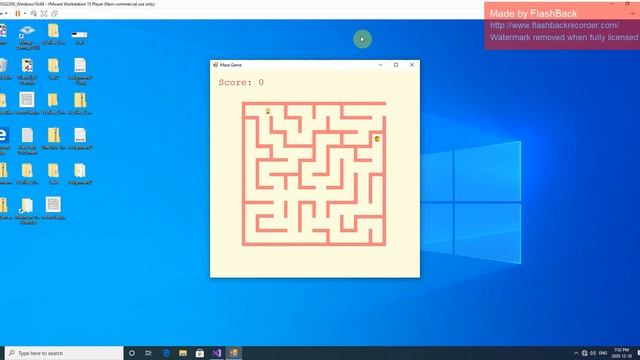640x360 pixels.
Task: Open File Explorer from the taskbar
Action: coord(183,353)
